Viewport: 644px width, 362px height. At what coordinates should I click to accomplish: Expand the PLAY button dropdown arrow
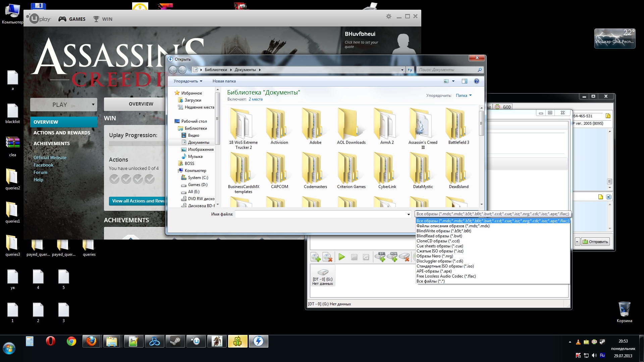click(93, 105)
